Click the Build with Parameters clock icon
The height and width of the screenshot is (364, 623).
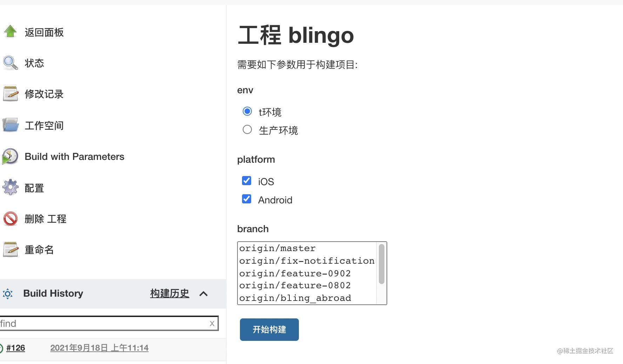tap(10, 156)
